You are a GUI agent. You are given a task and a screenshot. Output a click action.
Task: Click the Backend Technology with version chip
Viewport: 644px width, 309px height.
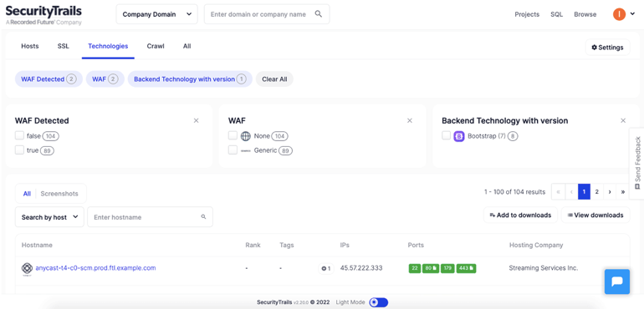(190, 79)
